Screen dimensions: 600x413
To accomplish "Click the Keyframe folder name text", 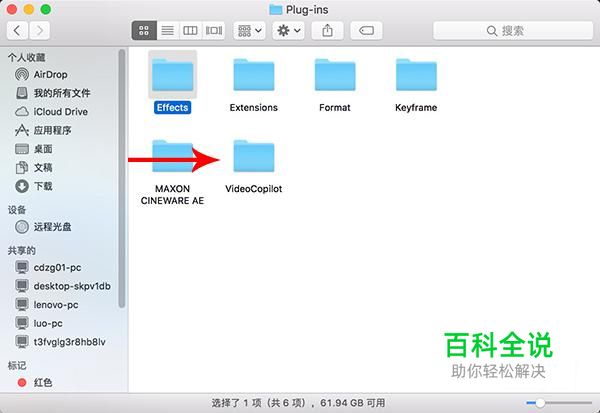I will point(416,108).
